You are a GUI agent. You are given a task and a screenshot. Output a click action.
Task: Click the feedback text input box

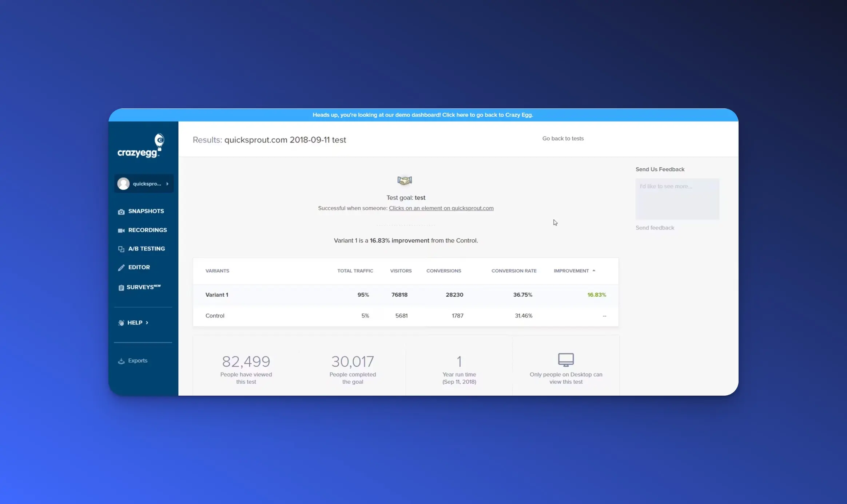tap(677, 199)
